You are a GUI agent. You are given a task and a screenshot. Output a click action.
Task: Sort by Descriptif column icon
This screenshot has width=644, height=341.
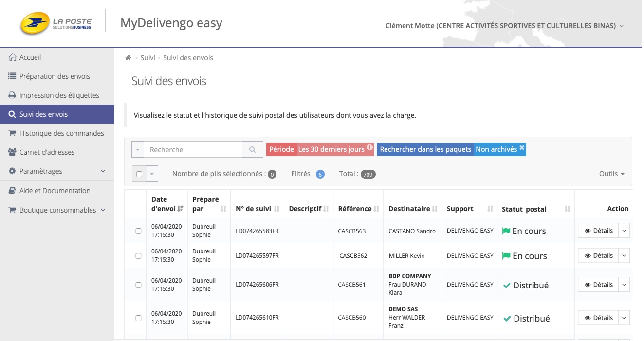[327, 209]
